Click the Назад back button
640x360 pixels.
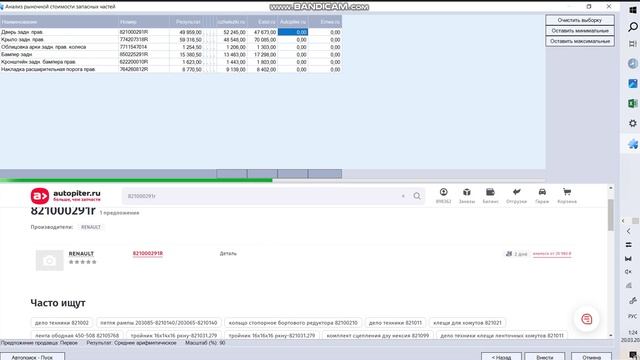click(x=501, y=357)
